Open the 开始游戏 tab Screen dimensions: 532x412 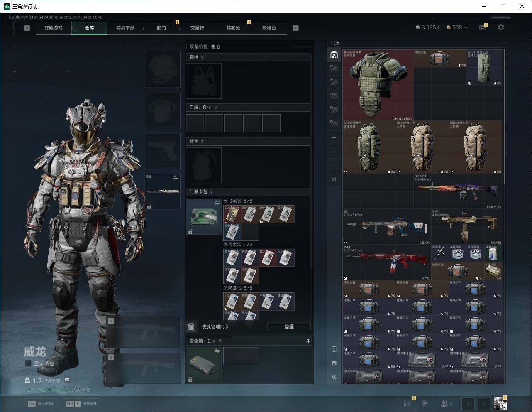[54, 28]
